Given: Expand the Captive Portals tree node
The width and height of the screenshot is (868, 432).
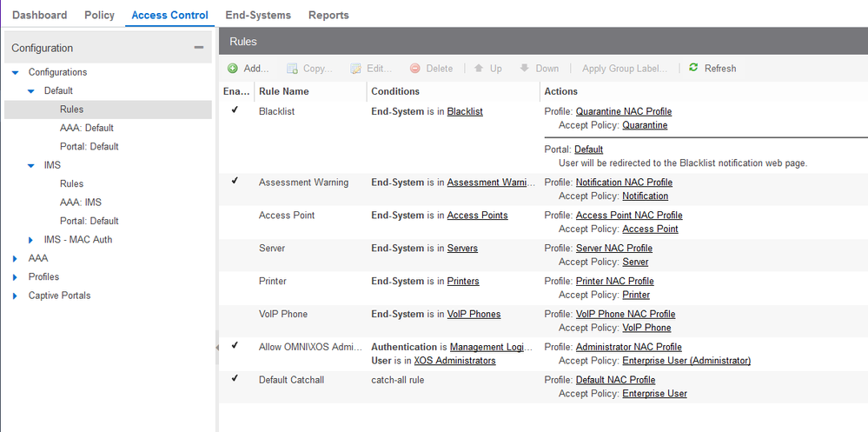Looking at the screenshot, I should [x=15, y=296].
